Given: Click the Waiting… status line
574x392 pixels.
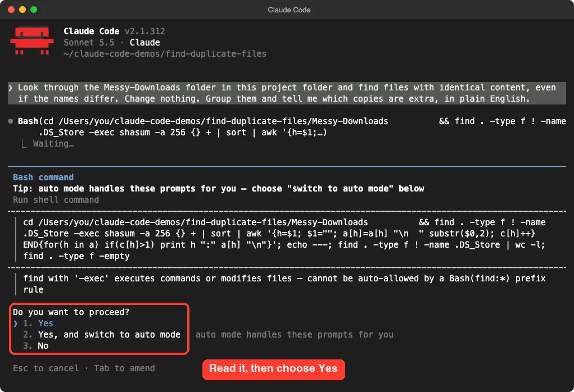Looking at the screenshot, I should click(53, 144).
